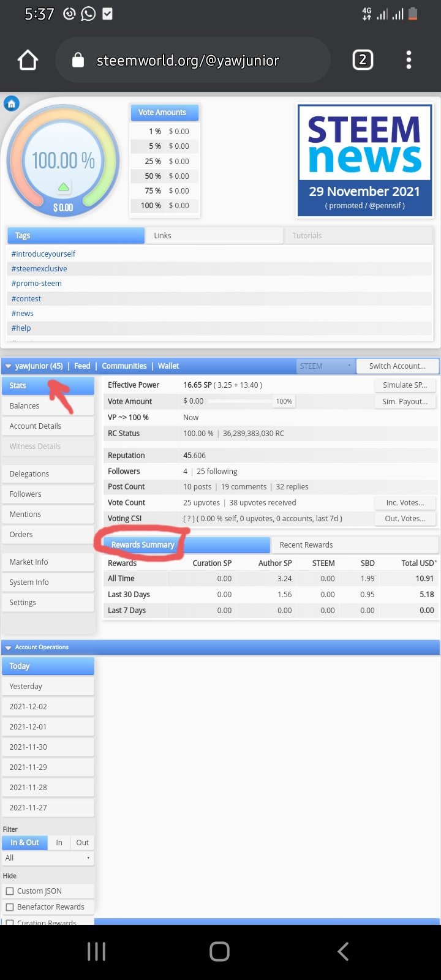
Task: Open the Steem News promoted banner
Action: click(x=364, y=160)
